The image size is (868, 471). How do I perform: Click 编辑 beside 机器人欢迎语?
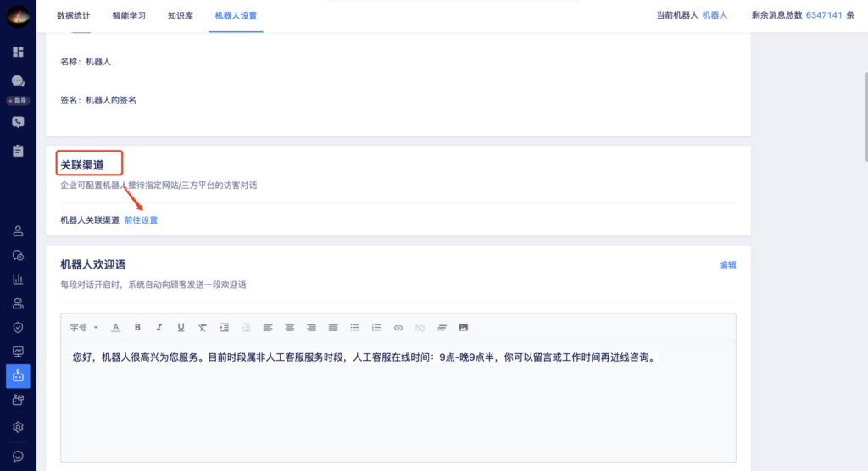(728, 264)
